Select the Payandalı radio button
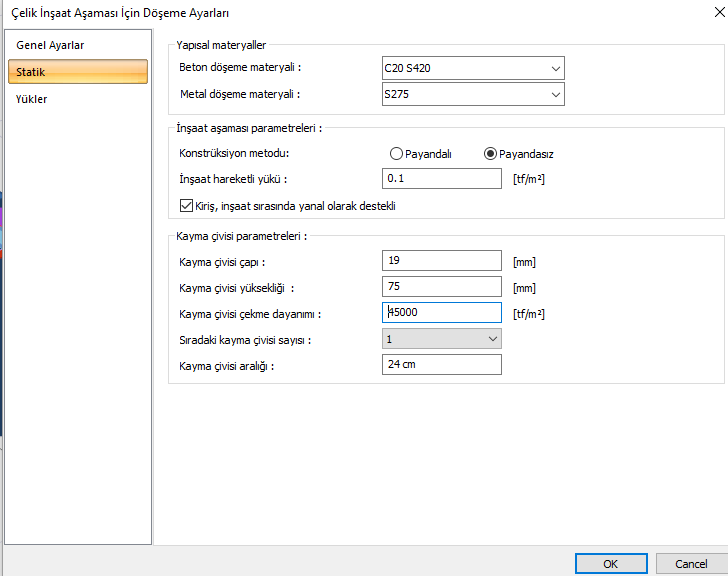 397,154
